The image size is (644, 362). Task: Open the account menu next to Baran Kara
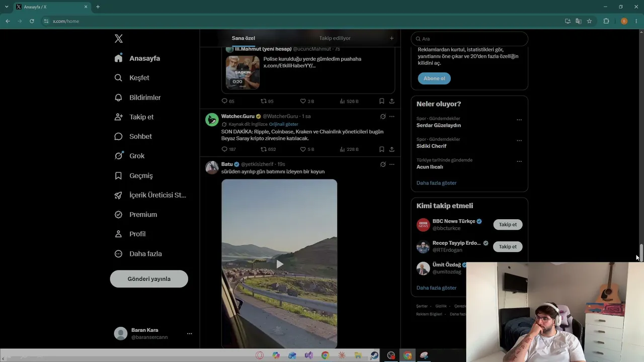(x=190, y=333)
